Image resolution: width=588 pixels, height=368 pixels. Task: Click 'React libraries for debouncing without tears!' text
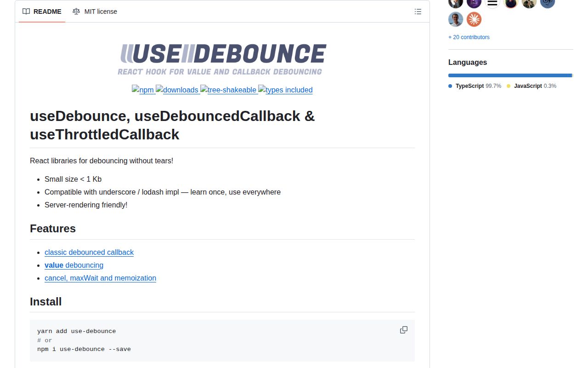click(102, 161)
